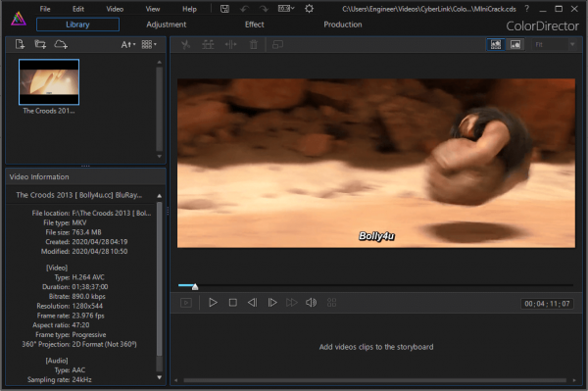Toggle the viewer-only layout mode

[x=515, y=45]
